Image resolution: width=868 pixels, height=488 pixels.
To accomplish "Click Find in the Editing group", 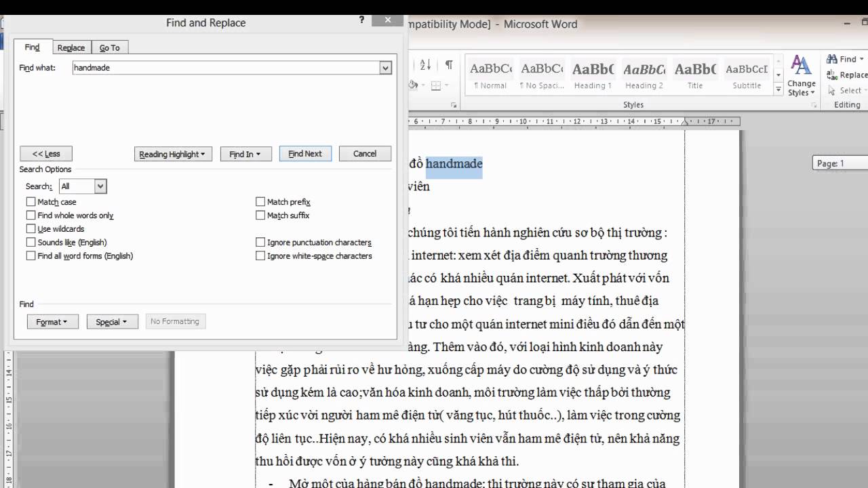I will (x=845, y=59).
